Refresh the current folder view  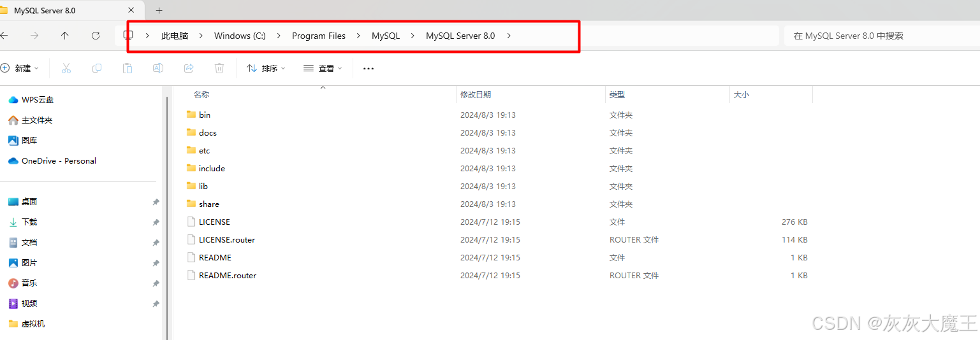pyautogui.click(x=96, y=36)
